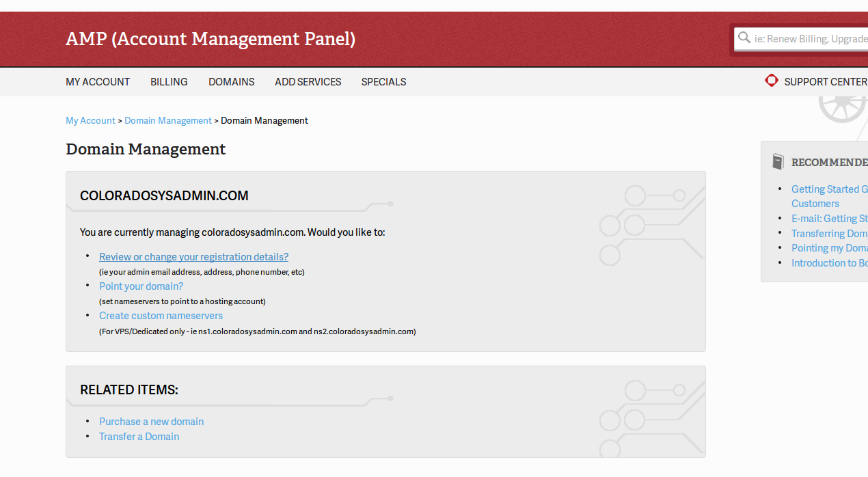Open Review or change registration details

193,257
